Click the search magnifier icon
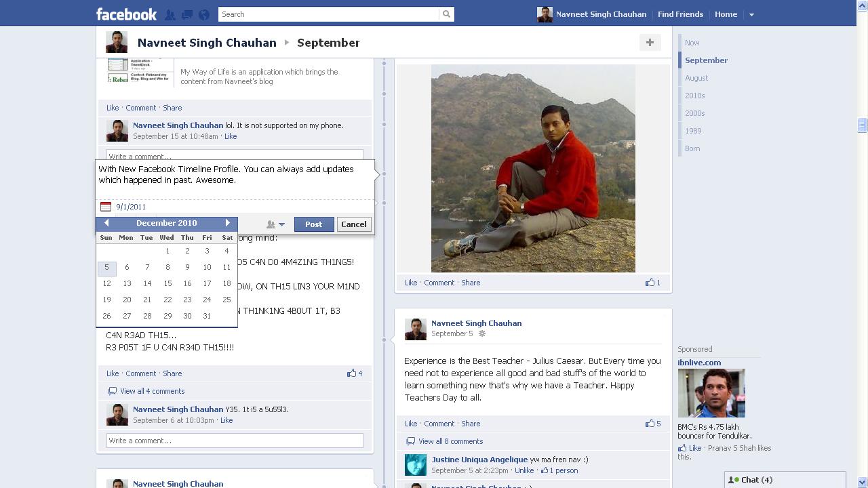This screenshot has width=868, height=488. 446,14
